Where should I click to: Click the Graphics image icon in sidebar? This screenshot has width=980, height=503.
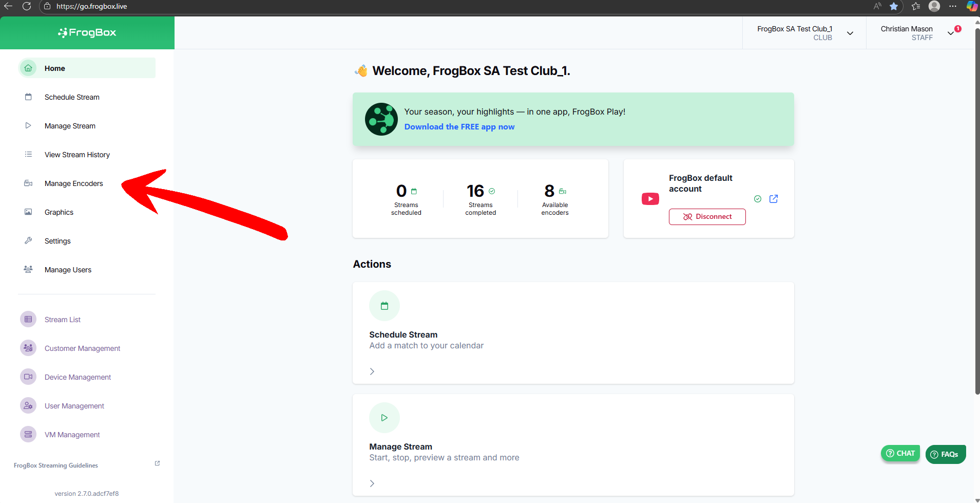tap(28, 212)
